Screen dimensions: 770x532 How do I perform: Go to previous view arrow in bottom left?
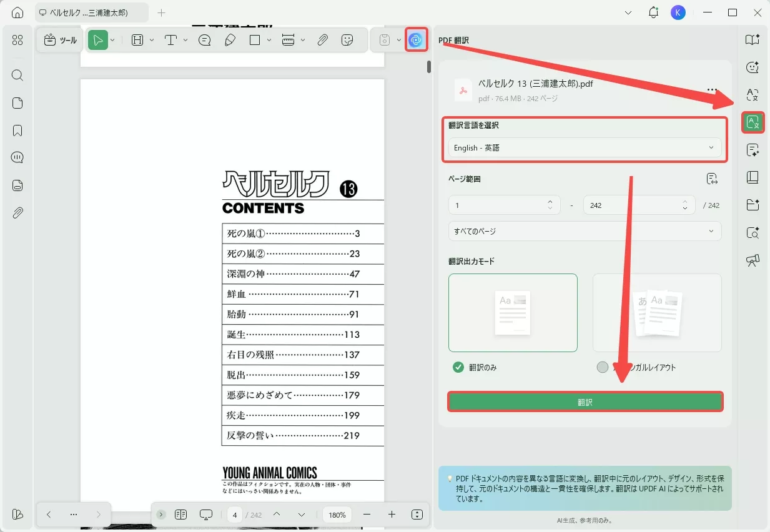point(49,515)
